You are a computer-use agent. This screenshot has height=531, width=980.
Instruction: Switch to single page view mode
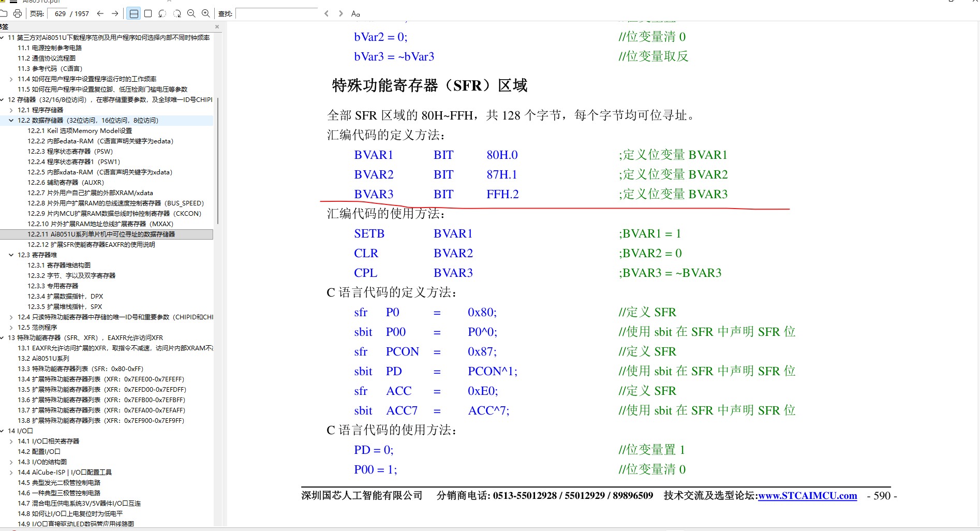pyautogui.click(x=147, y=14)
